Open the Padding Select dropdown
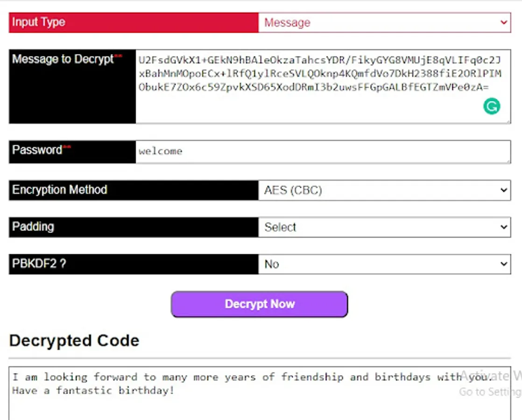Viewport: 522px width, 420px height. (384, 227)
